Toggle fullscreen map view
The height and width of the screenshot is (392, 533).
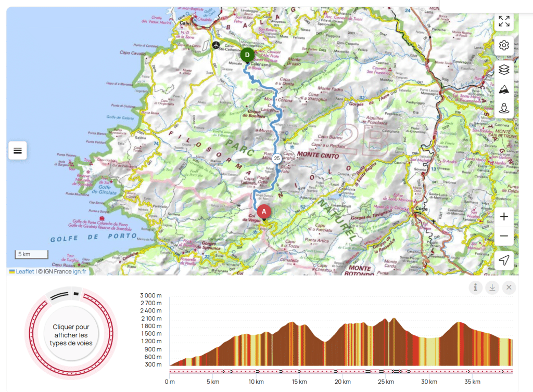(x=504, y=21)
